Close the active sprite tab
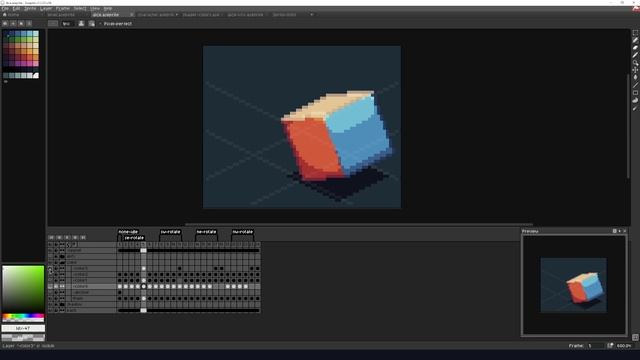Image resolution: width=640 pixels, height=360 pixels. coord(131,15)
